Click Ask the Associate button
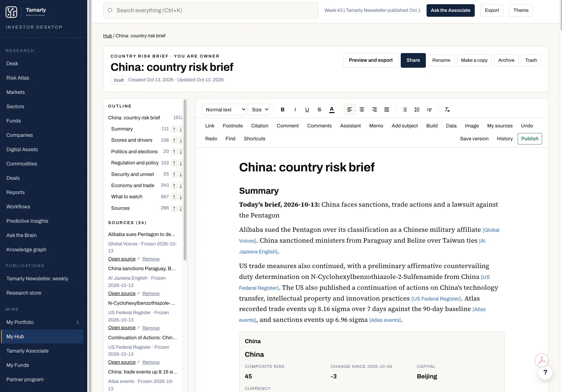Viewport: 562px width, 392px height. pyautogui.click(x=450, y=10)
